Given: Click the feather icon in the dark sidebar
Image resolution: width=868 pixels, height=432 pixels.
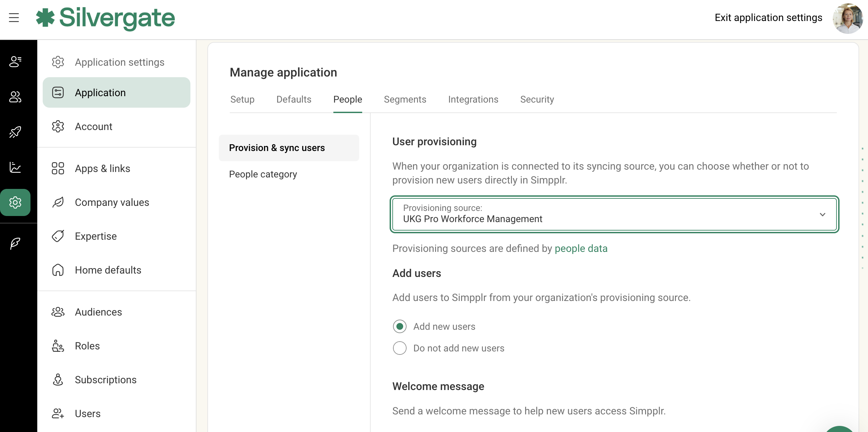Looking at the screenshot, I should click(15, 243).
